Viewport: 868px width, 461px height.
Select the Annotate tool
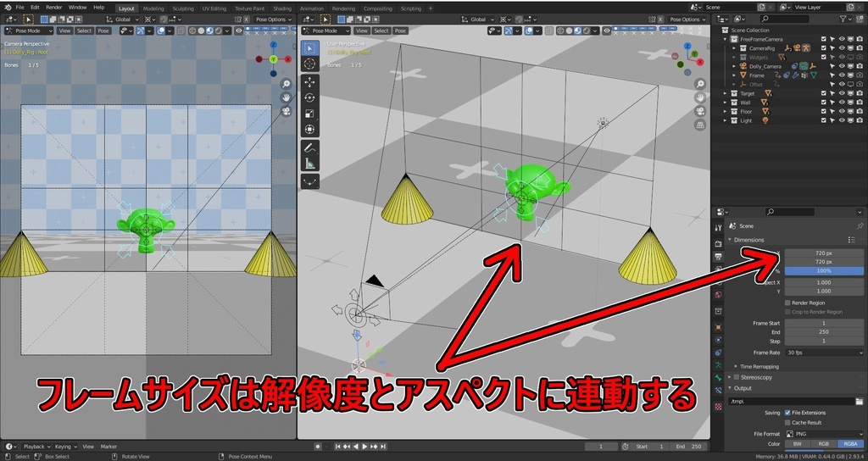pos(309,147)
